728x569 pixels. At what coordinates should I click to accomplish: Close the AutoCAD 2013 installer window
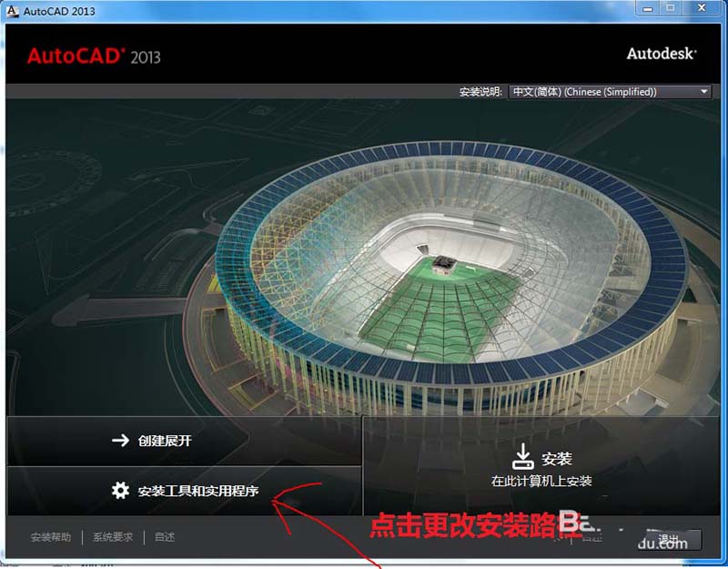click(x=702, y=8)
